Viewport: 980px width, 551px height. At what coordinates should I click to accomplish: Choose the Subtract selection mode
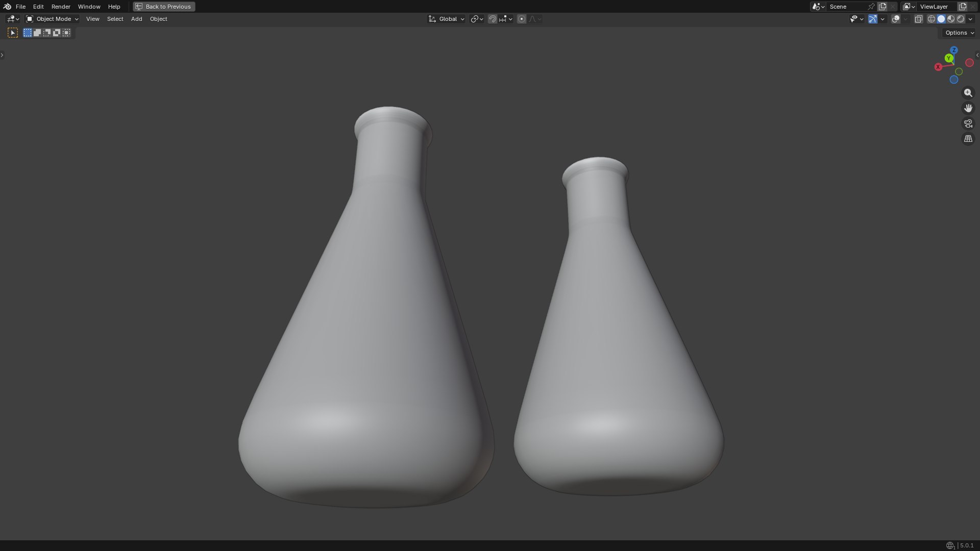click(47, 33)
